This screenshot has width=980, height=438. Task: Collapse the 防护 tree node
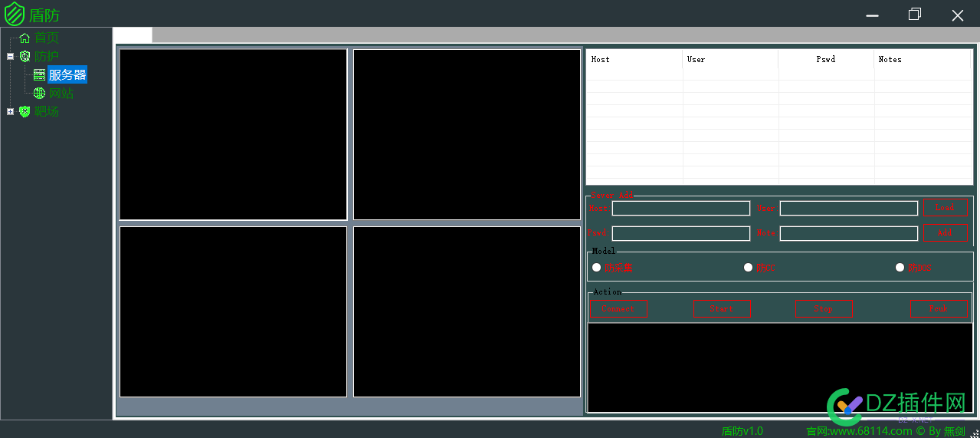pos(10,56)
